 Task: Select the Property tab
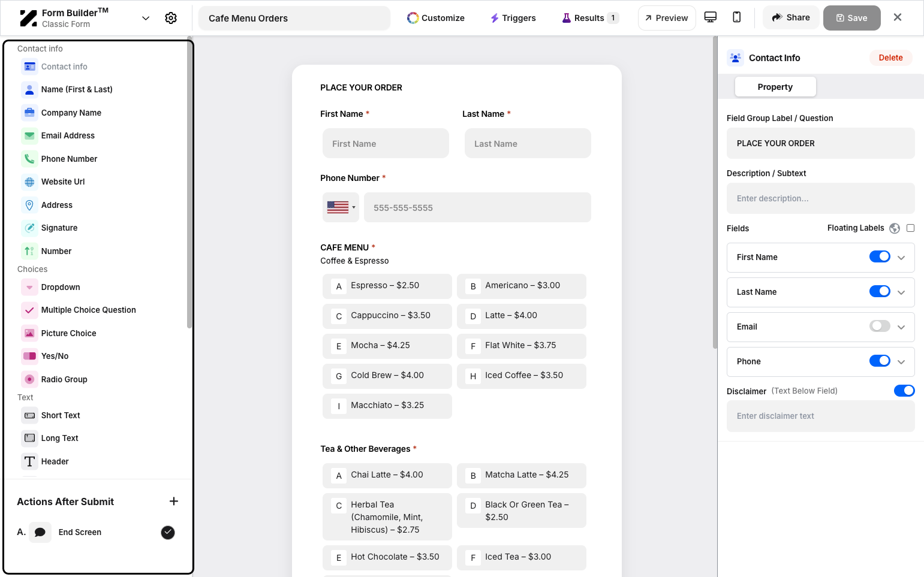tap(775, 87)
